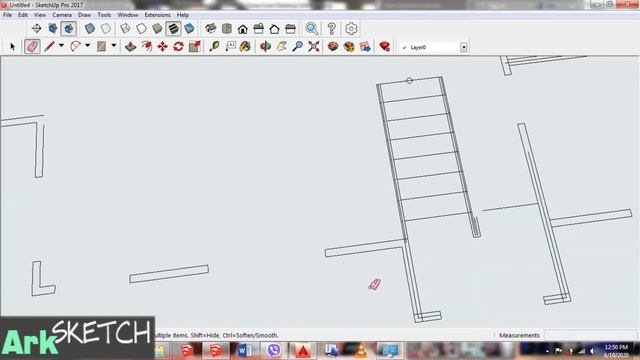Click the Zoom Extents tool

pyautogui.click(x=313, y=46)
